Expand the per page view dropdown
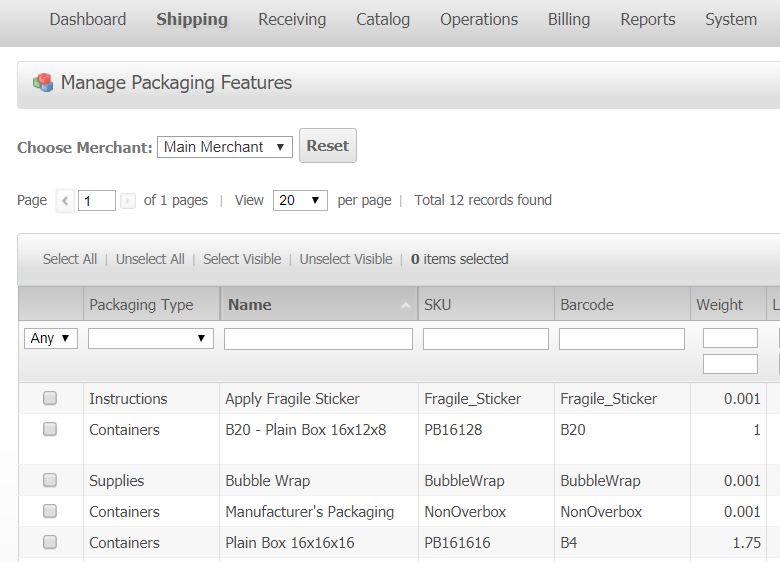This screenshot has height=562, width=780. [x=300, y=200]
